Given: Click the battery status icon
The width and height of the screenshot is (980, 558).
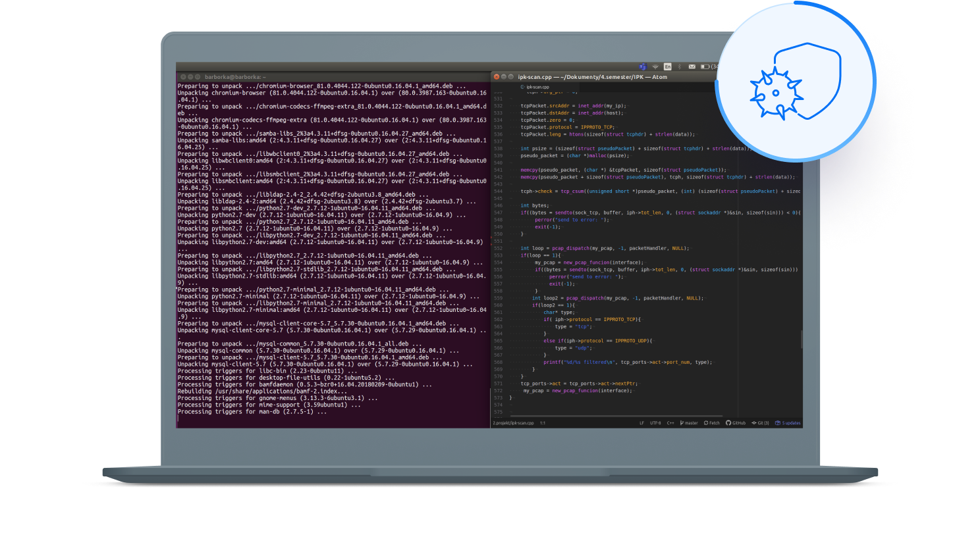Looking at the screenshot, I should pyautogui.click(x=704, y=66).
